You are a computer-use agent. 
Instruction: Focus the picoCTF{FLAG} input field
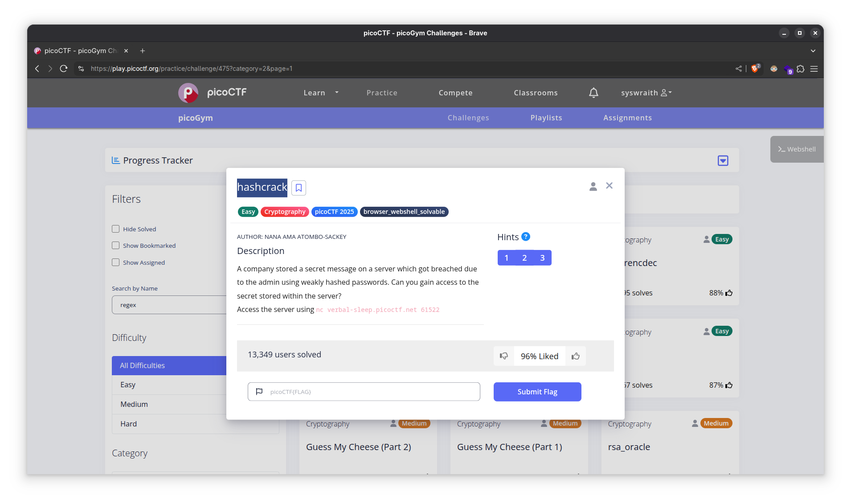pos(364,392)
